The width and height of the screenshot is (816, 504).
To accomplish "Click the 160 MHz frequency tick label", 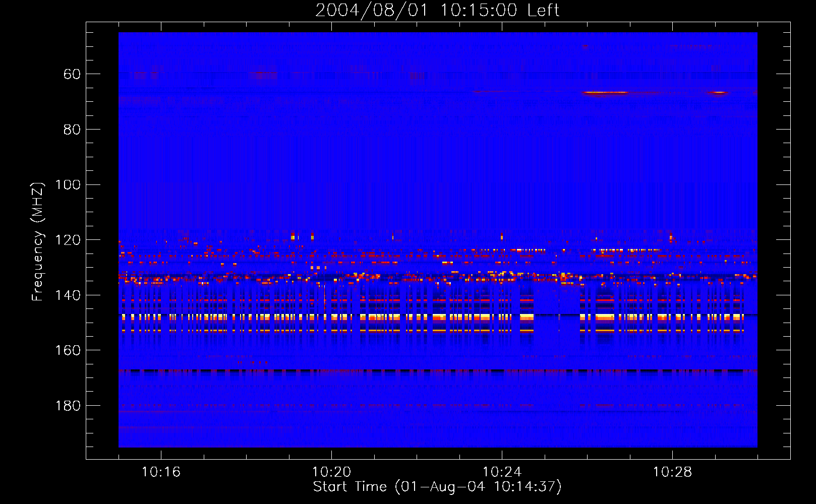I will tap(68, 350).
